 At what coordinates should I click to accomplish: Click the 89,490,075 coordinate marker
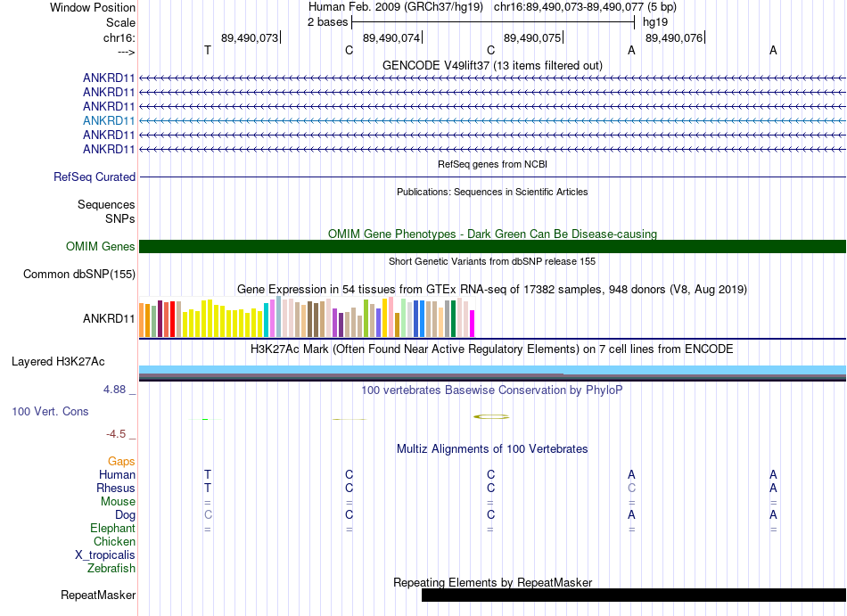pos(532,37)
